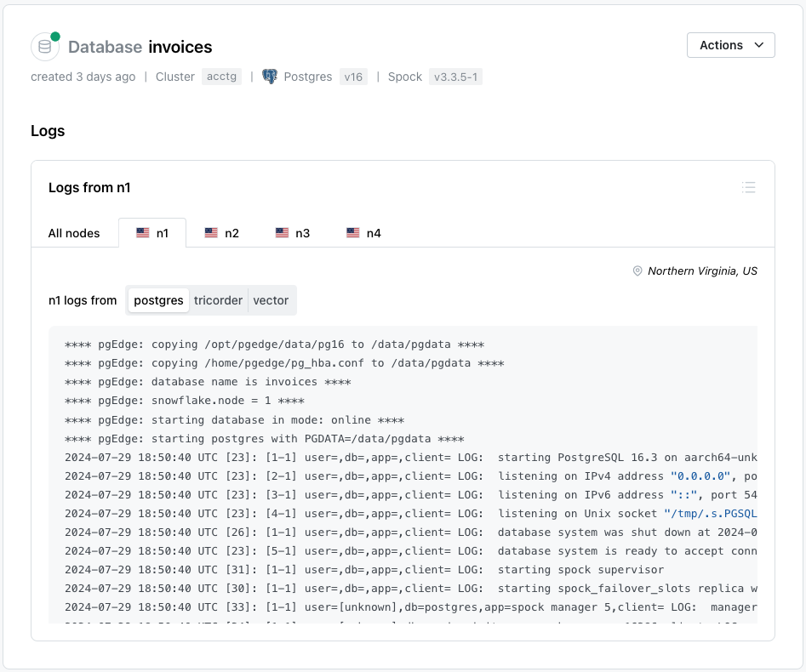806x672 pixels.
Task: Open the n2 node tab
Action: [221, 233]
